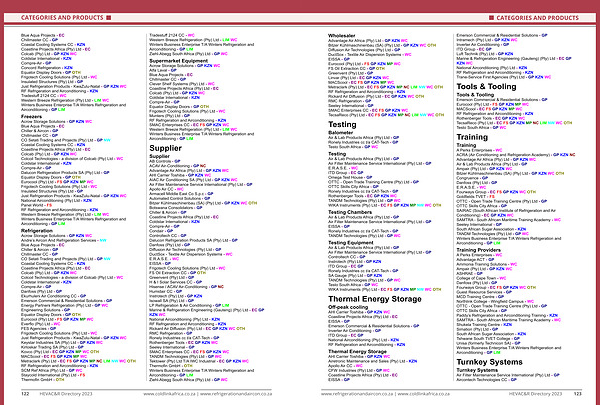The width and height of the screenshot is (600, 405).
Task: Click the 'Freezers' category heading
Action: tap(31, 116)
